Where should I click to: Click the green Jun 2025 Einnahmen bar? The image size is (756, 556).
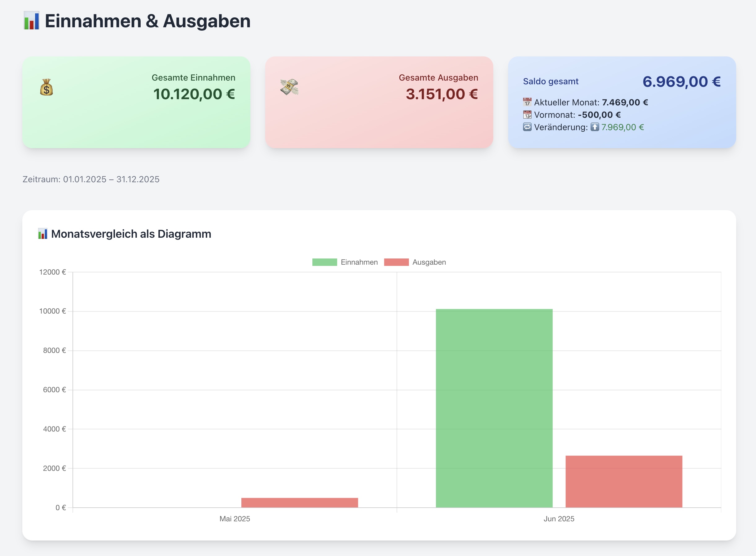(x=494, y=408)
